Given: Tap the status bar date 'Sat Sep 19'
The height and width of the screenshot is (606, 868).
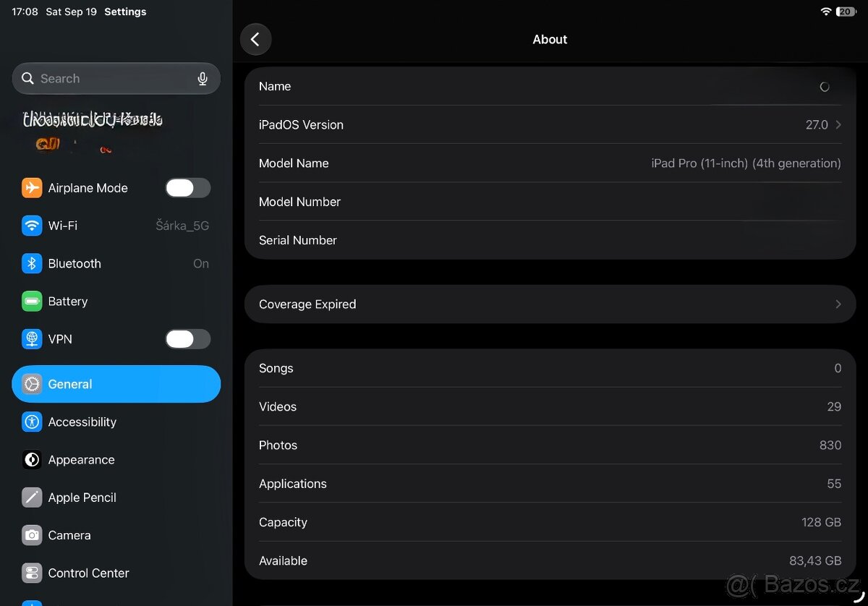Looking at the screenshot, I should (71, 12).
